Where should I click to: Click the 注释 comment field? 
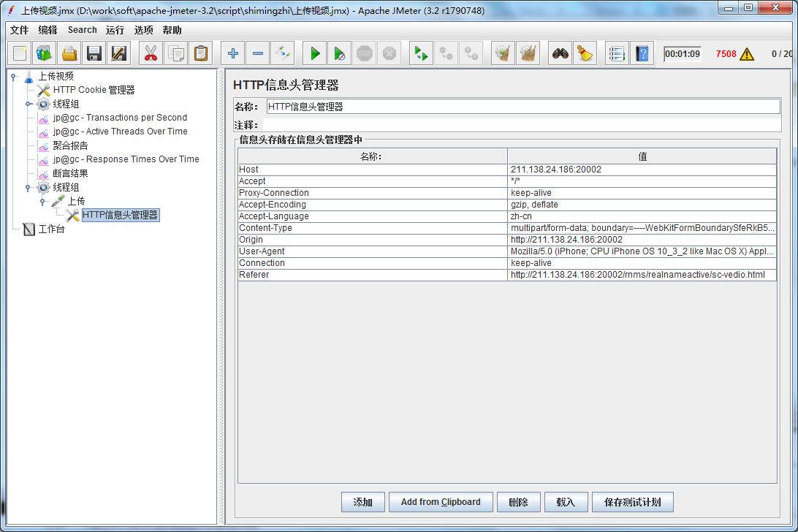point(522,125)
